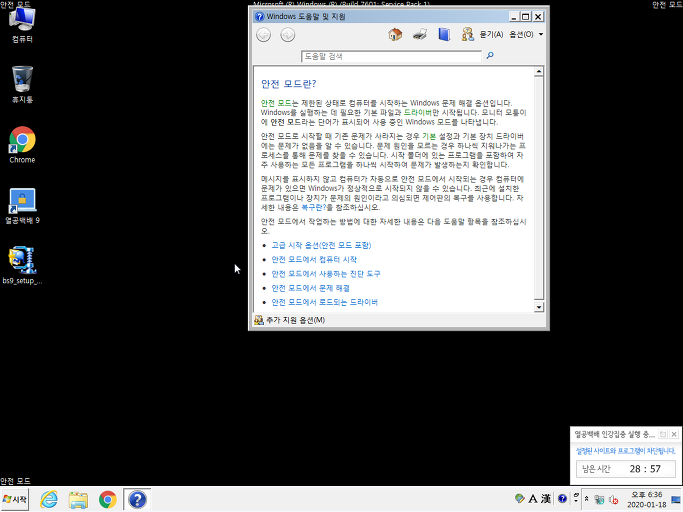Minimize the Windows Help and Support window
Screen dimensions: 683x512
pos(514,17)
